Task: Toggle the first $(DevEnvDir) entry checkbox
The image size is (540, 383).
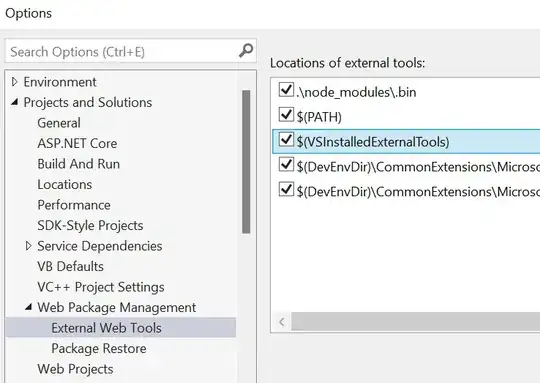Action: [286, 164]
